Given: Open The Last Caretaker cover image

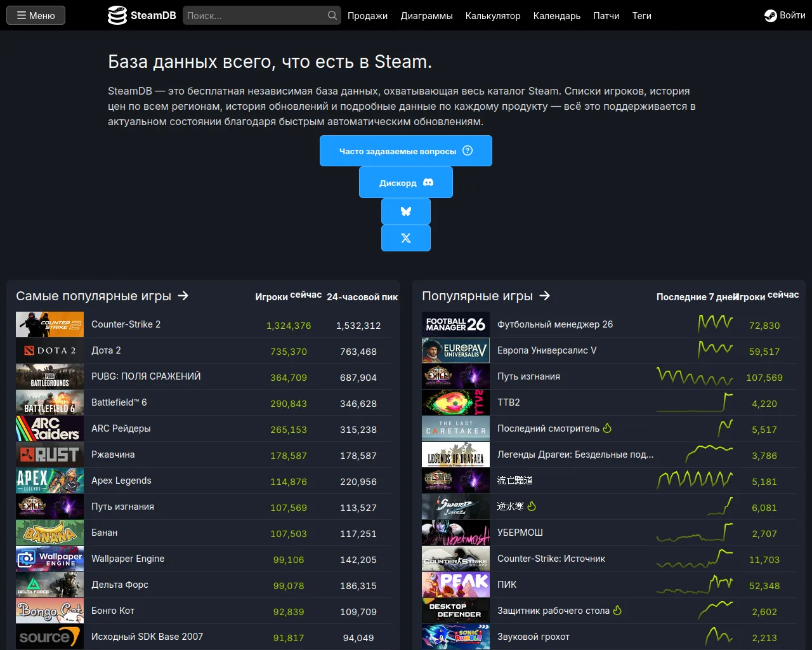Looking at the screenshot, I should click(455, 428).
